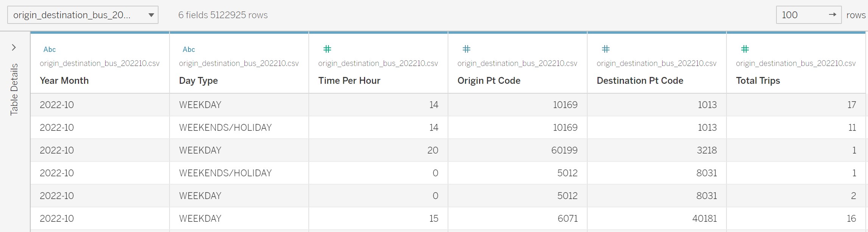Click the Abc data type icon for Year Month
This screenshot has width=868, height=232.
point(49,49)
